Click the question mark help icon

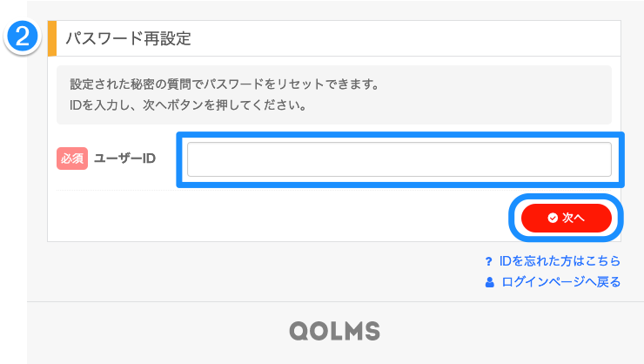489,261
